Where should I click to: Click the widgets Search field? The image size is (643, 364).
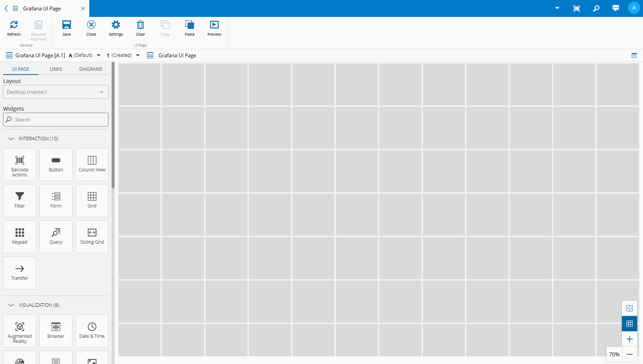pos(56,120)
